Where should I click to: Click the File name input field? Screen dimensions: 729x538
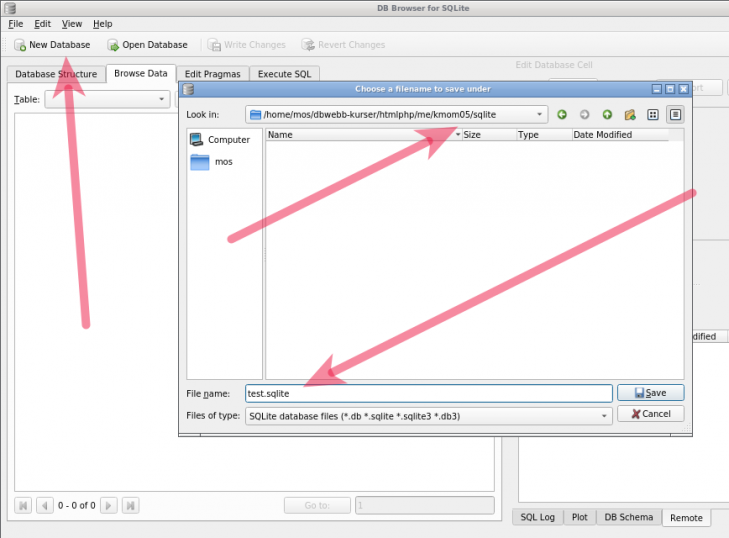pos(429,393)
